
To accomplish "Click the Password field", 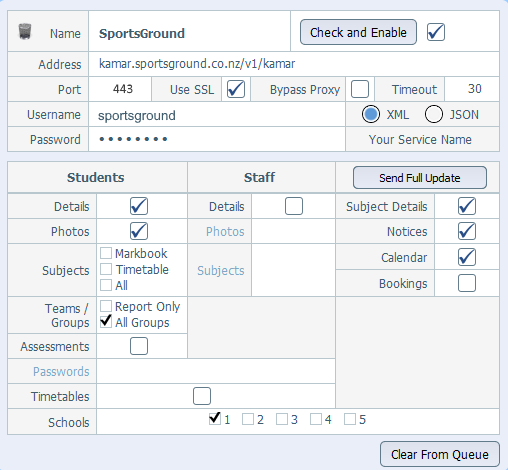I will pyautogui.click(x=217, y=139).
